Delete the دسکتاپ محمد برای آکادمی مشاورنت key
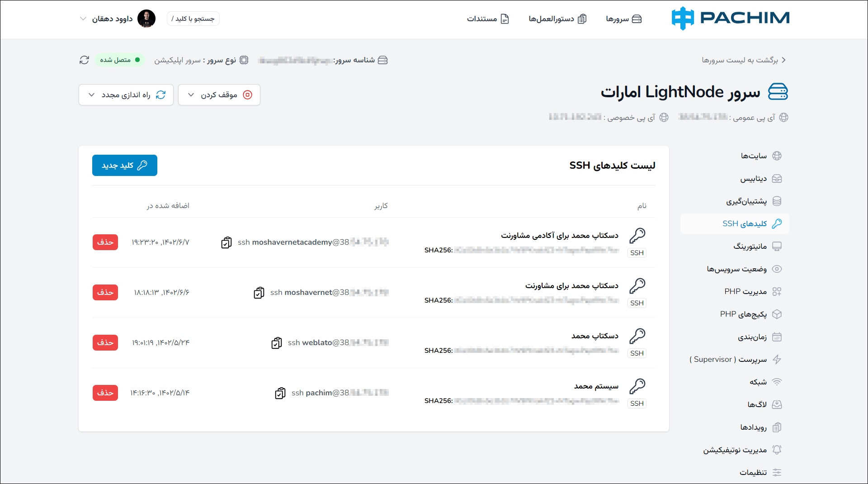868x484 pixels. pos(105,242)
